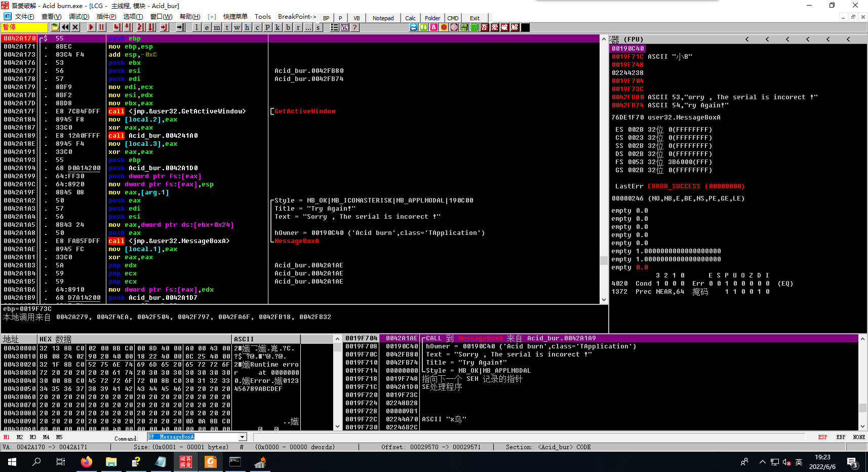
Task: Expand the Command input dropdown arrow
Action: 243,437
